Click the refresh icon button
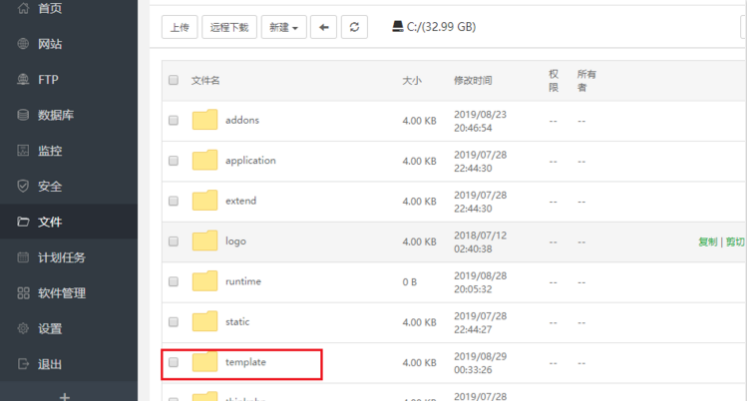The width and height of the screenshot is (747, 401). tap(354, 28)
